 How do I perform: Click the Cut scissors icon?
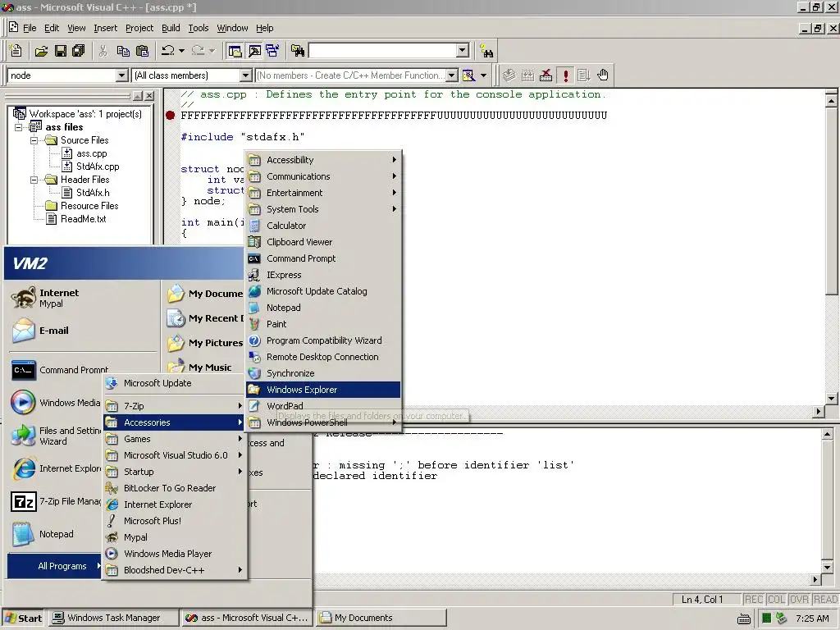coord(103,51)
